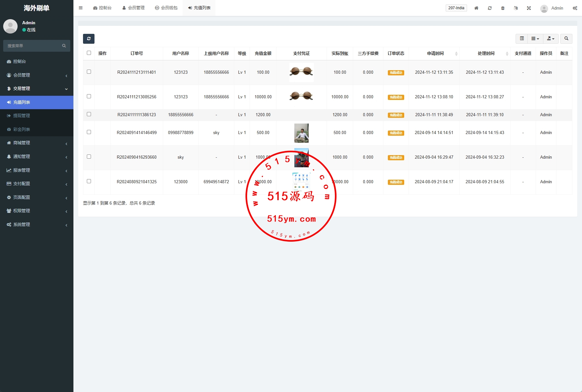Screen dimensions: 582x392
Task: Open sunglasses payment proof thumbnail in first row
Action: pyautogui.click(x=301, y=72)
